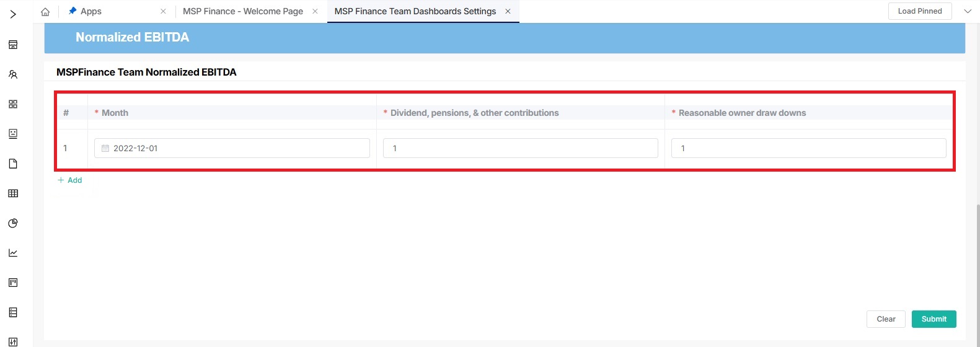Open the users icon in sidebar
The width and height of the screenshot is (980, 347).
pyautogui.click(x=13, y=74)
